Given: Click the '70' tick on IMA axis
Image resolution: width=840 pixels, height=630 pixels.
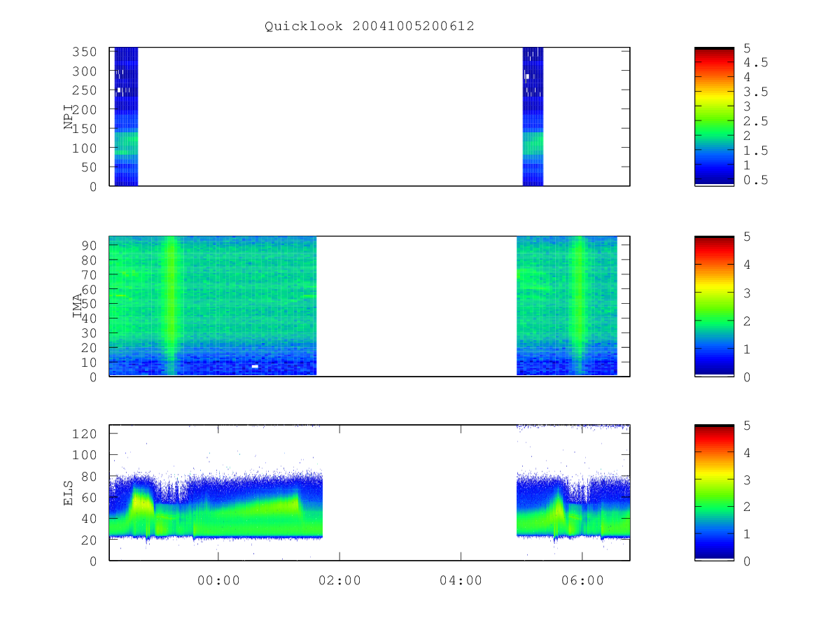Looking at the screenshot, I should click(x=90, y=274).
